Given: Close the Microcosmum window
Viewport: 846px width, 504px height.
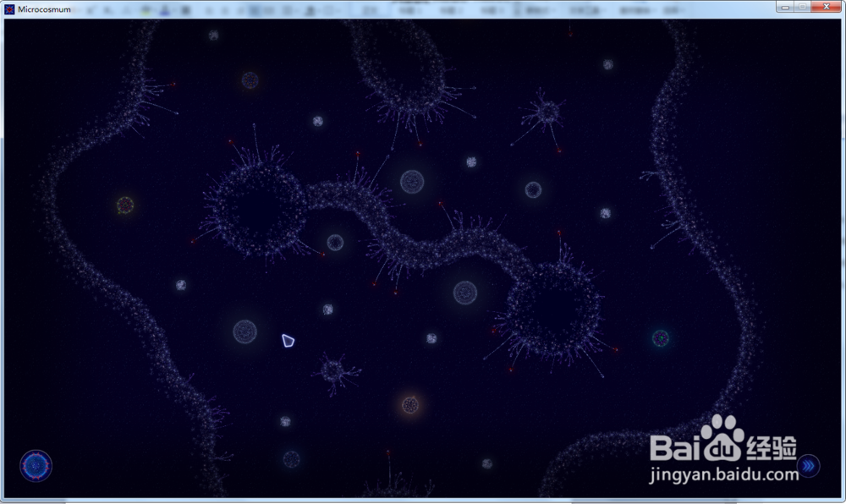Looking at the screenshot, I should point(827,7).
